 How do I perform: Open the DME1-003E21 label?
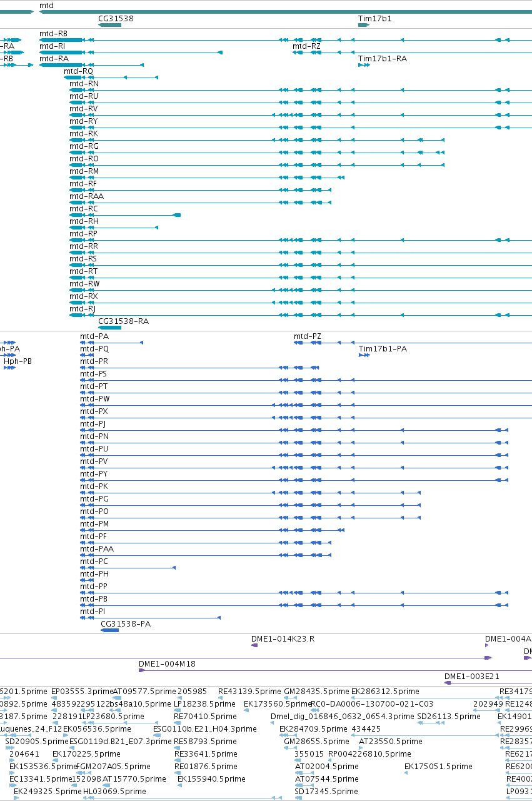472,677
